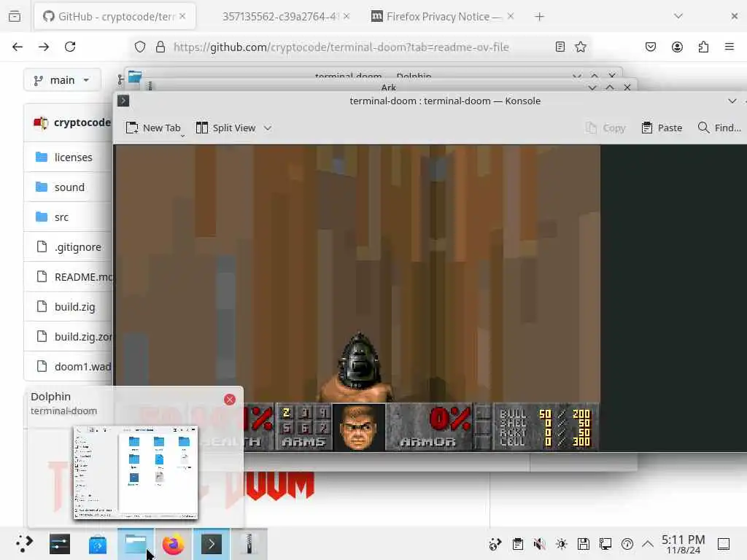The height and width of the screenshot is (560, 747).
Task: Open clipboard tray icon
Action: coord(518,544)
